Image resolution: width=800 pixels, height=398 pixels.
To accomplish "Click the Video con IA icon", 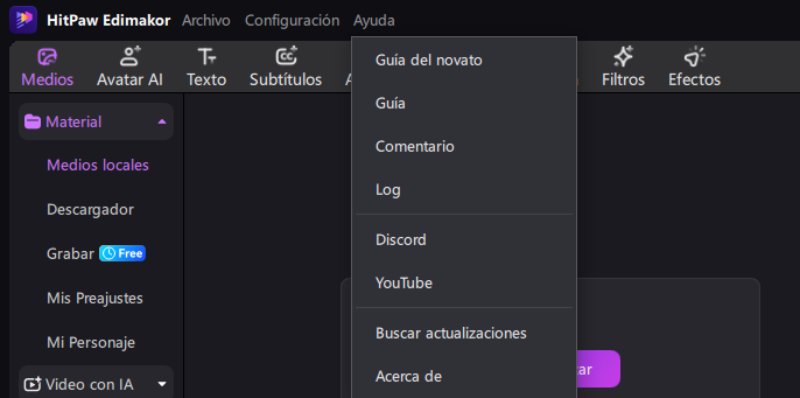I will (x=33, y=384).
